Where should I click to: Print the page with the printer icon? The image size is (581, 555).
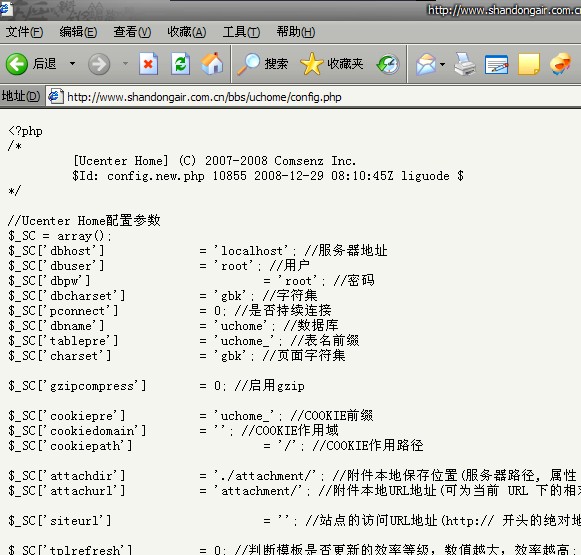click(x=465, y=64)
